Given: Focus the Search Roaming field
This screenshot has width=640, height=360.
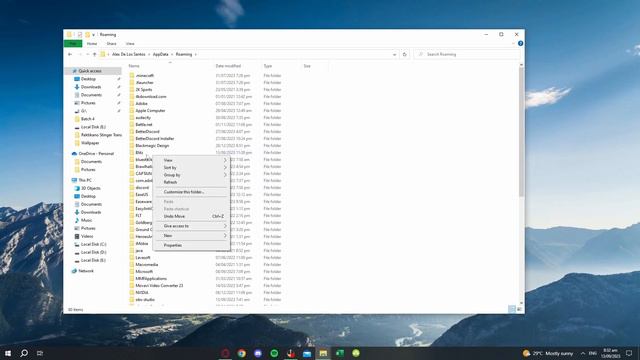Looking at the screenshot, I should 467,54.
